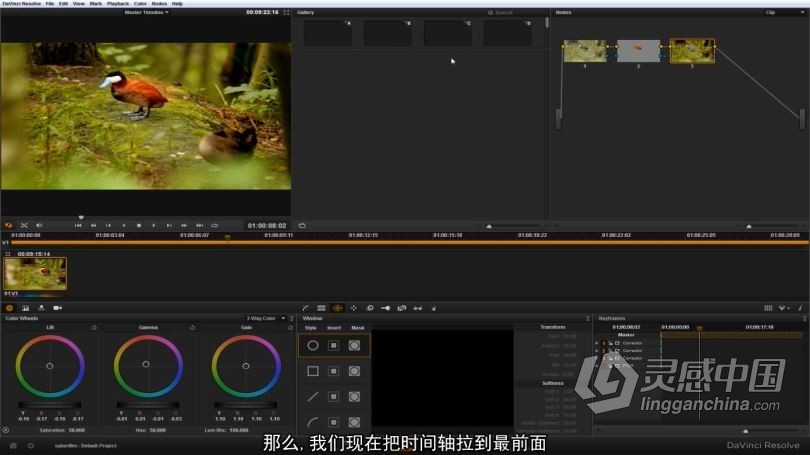Screen dimensions: 810x455
Task: Toggle the viewer bypass grades icon
Action: pos(8,226)
